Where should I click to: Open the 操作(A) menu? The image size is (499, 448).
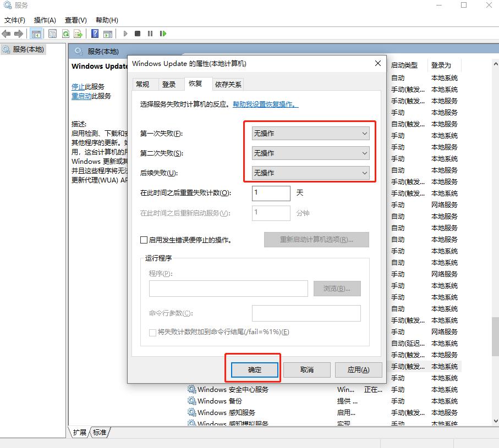pos(44,20)
